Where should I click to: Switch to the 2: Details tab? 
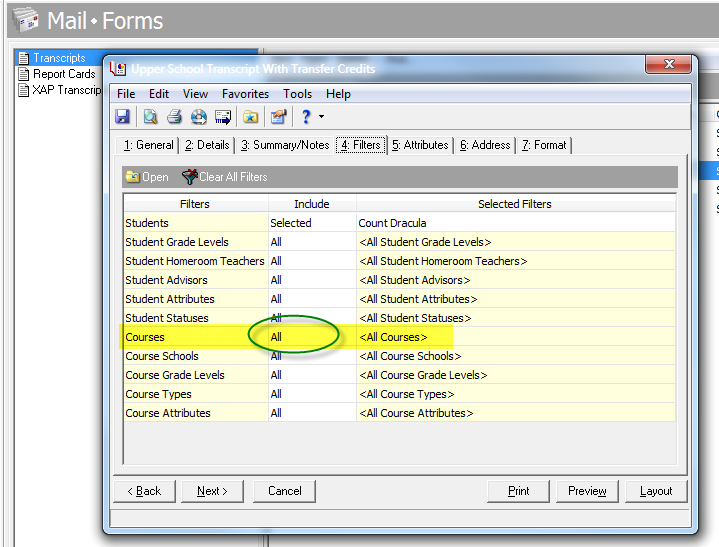click(x=207, y=145)
